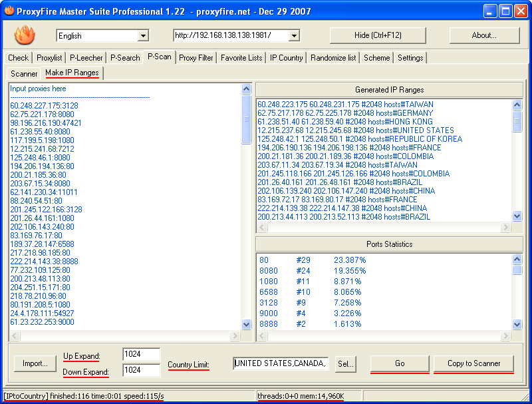Select the Scanner sub-tab
532x404 pixels.
24,74
